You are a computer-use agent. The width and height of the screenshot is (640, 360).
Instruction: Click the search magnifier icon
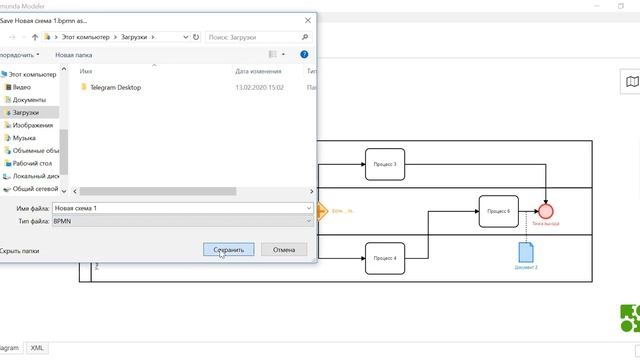point(304,37)
